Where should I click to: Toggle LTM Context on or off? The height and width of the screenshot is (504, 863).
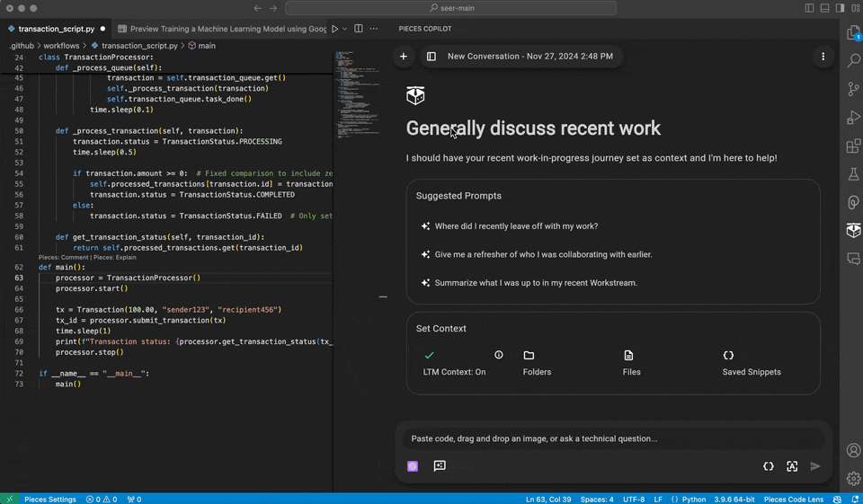tap(454, 364)
